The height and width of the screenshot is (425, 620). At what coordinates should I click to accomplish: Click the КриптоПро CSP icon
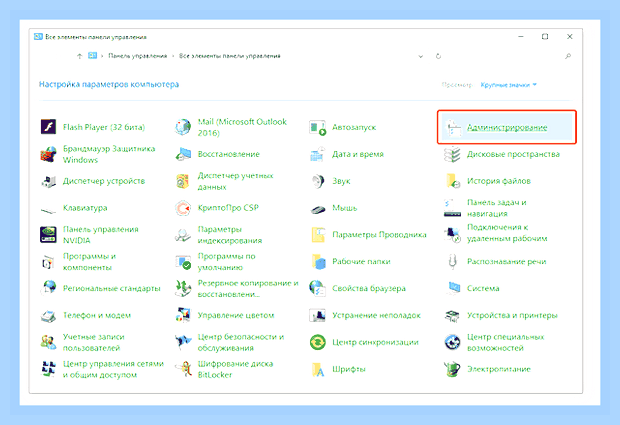pos(183,208)
